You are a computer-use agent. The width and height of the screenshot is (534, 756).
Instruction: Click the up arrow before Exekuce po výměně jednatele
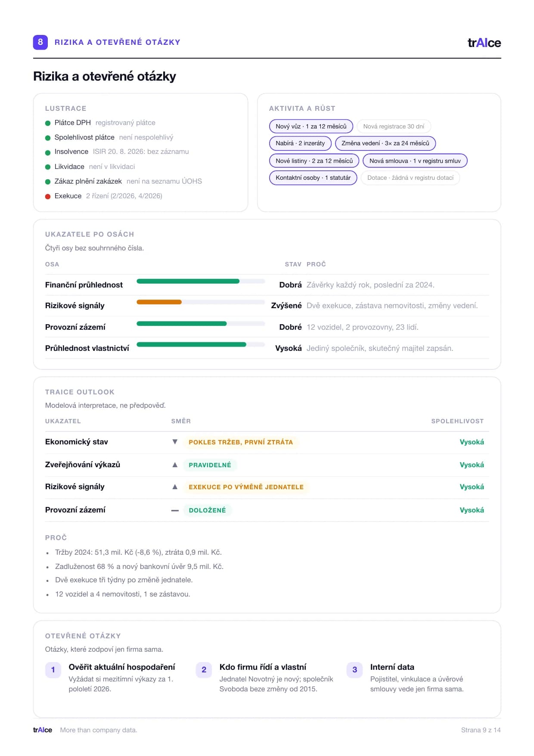(x=175, y=487)
